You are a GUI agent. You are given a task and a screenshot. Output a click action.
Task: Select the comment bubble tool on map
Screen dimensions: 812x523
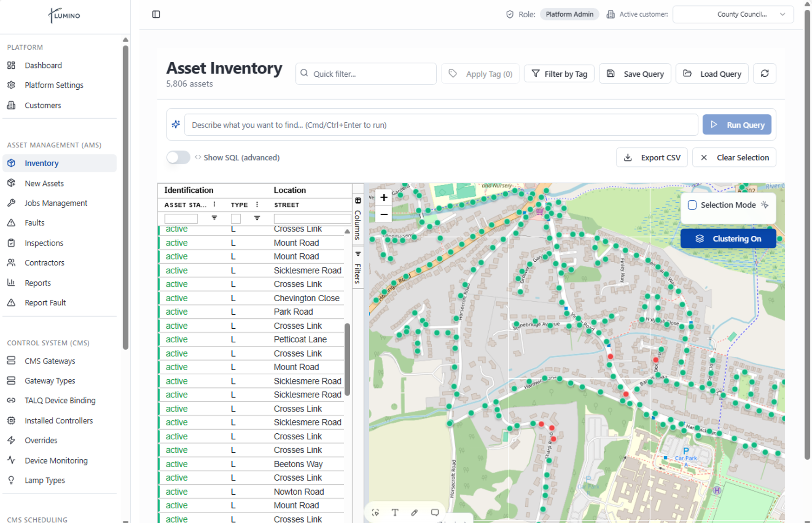435,512
